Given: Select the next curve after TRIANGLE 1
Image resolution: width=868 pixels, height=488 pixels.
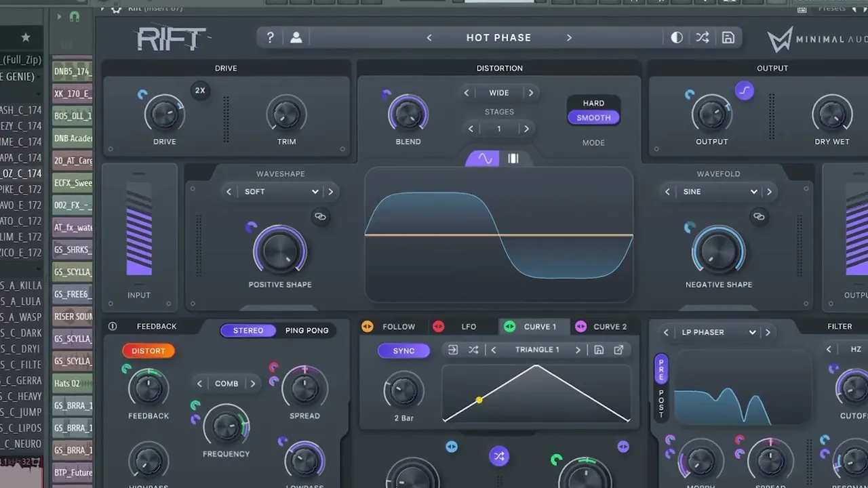Looking at the screenshot, I should pyautogui.click(x=578, y=350).
